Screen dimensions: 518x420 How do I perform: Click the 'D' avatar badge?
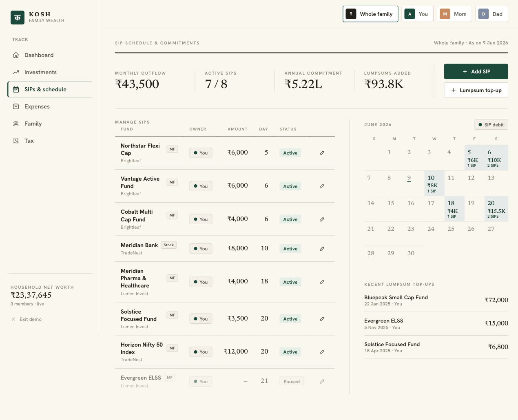(484, 14)
